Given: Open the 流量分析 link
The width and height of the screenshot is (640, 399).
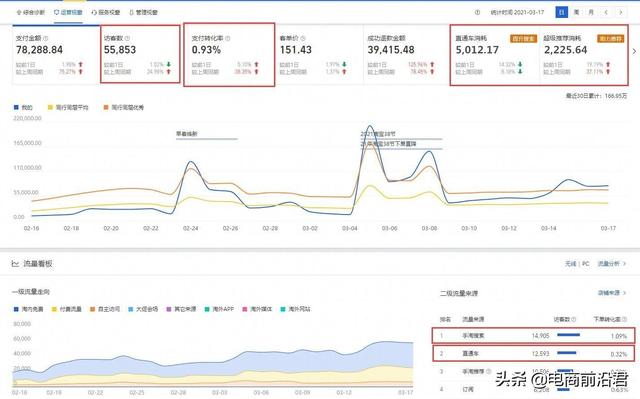Looking at the screenshot, I should 611,264.
